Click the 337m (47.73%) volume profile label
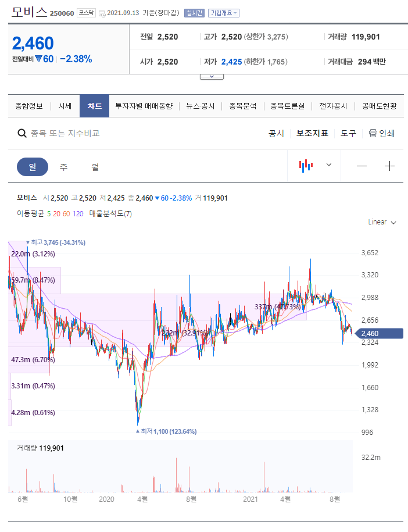This screenshot has width=408, height=532. [277, 307]
